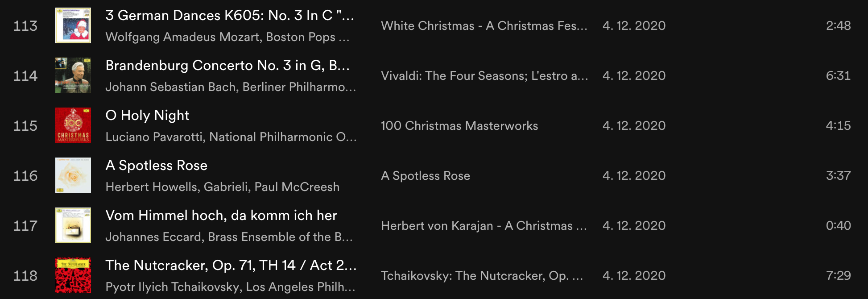The image size is (868, 299).
Task: Select track number 117 in the list
Action: [25, 226]
